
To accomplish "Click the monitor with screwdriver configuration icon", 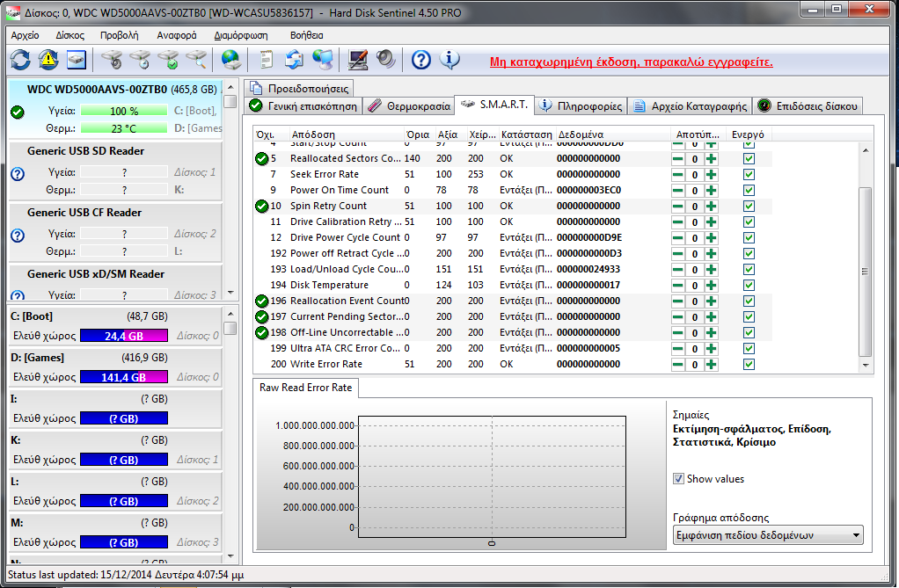I will click(x=358, y=60).
